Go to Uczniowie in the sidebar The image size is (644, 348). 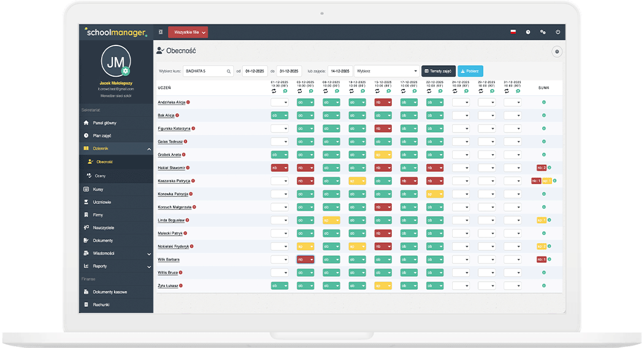[102, 202]
